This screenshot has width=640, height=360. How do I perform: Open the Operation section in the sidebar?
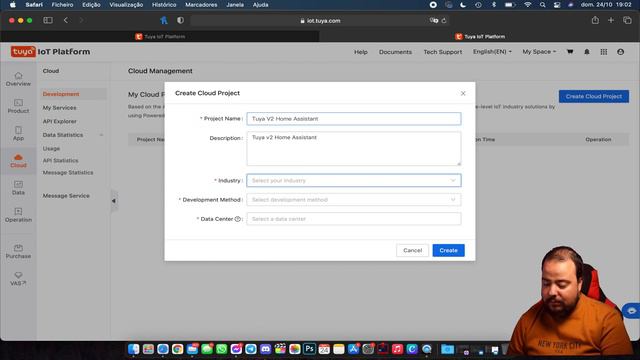pos(18,215)
